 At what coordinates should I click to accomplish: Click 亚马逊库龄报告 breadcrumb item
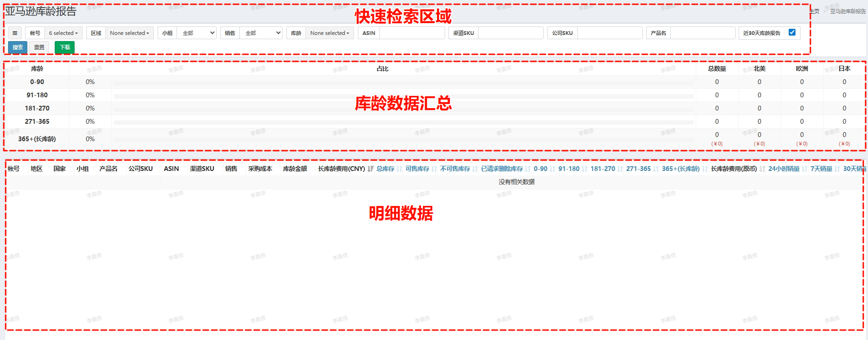[848, 11]
